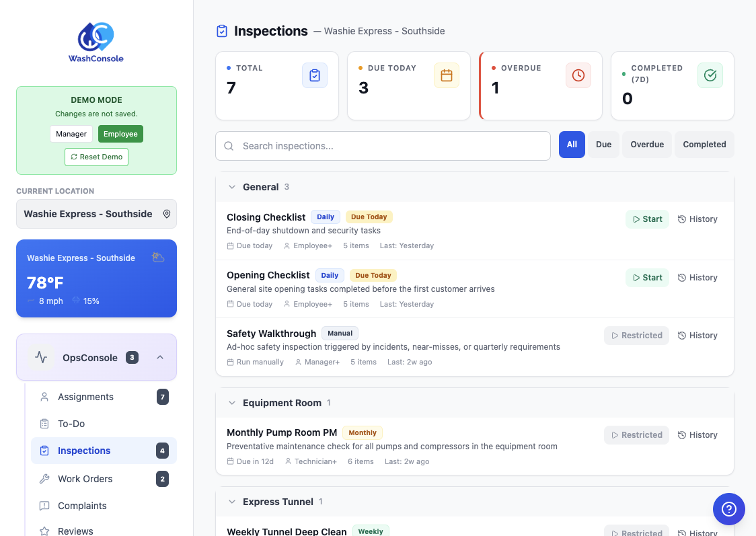Screen dimensions: 756x536
Task: Click the Due Today summary card
Action: tap(409, 86)
